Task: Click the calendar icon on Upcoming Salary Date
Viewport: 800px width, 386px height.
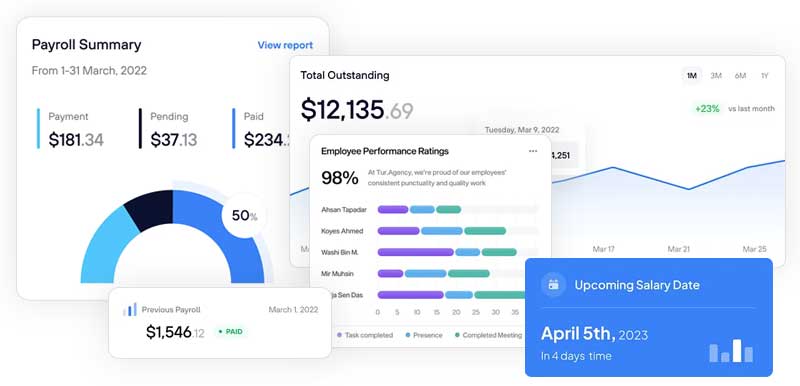Action: click(x=554, y=285)
